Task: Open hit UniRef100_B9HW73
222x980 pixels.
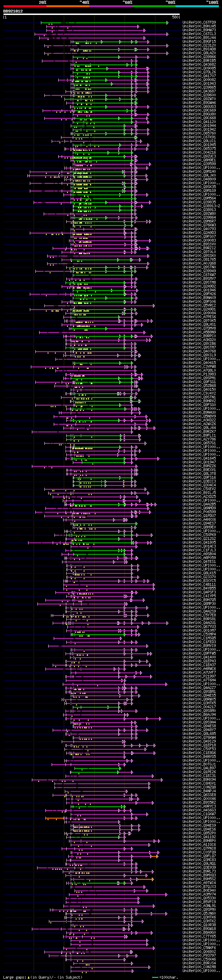Action: 199,30
